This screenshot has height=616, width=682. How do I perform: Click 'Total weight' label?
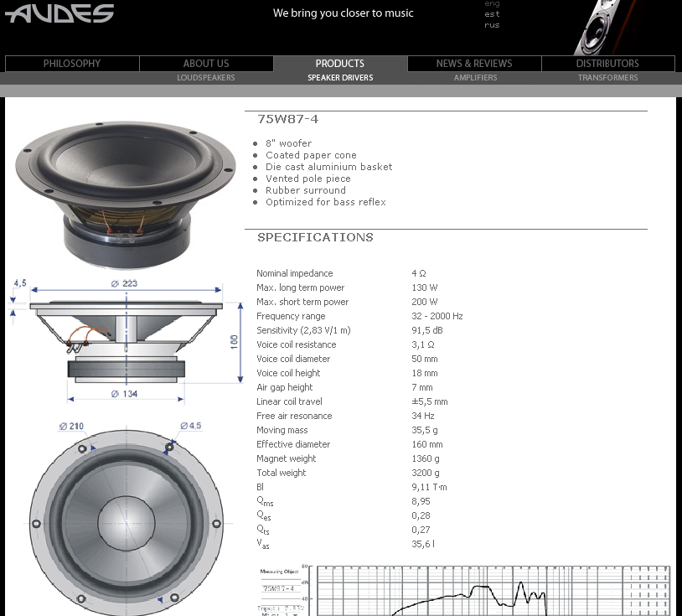(x=281, y=473)
